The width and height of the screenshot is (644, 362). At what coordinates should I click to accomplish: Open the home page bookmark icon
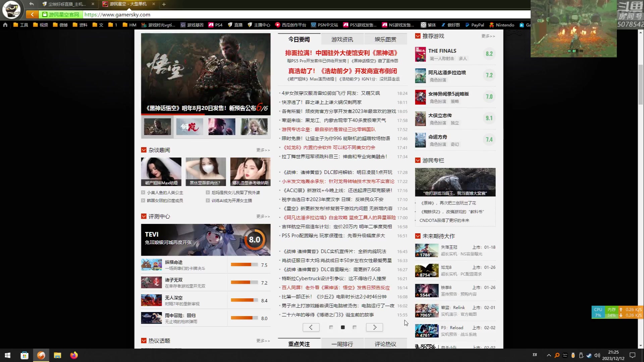click(x=5, y=25)
